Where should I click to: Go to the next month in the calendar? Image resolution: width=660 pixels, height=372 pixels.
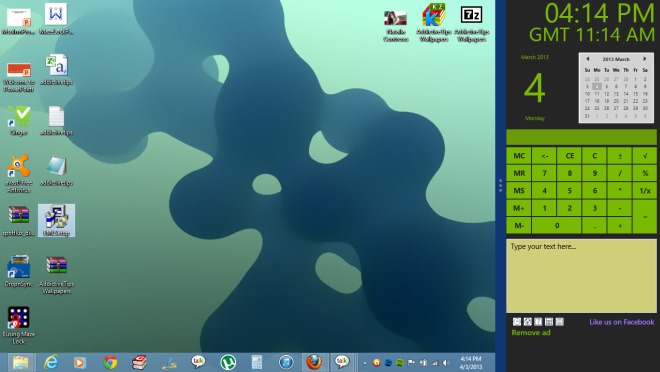[644, 59]
